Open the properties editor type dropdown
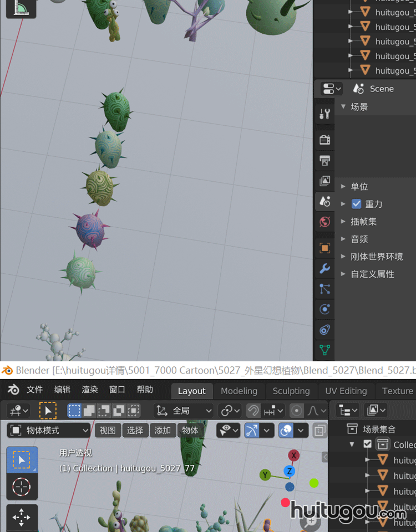 (x=332, y=89)
